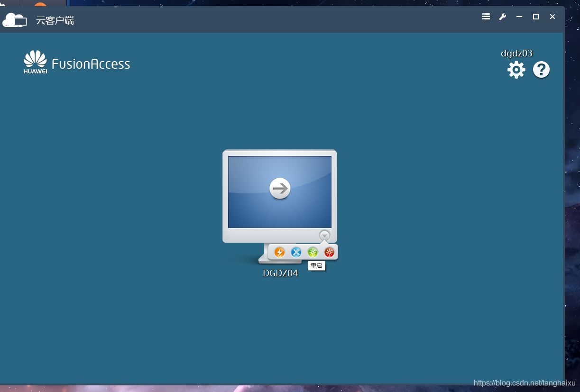
Task: Click the FusionAccess title text
Action: 91,64
